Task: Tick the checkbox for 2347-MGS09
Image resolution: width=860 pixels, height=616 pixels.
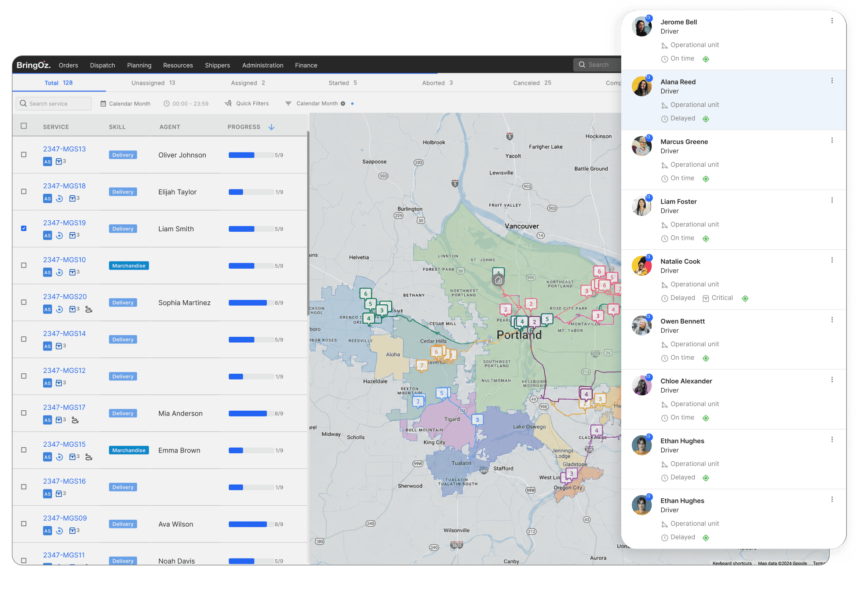Action: click(24, 524)
